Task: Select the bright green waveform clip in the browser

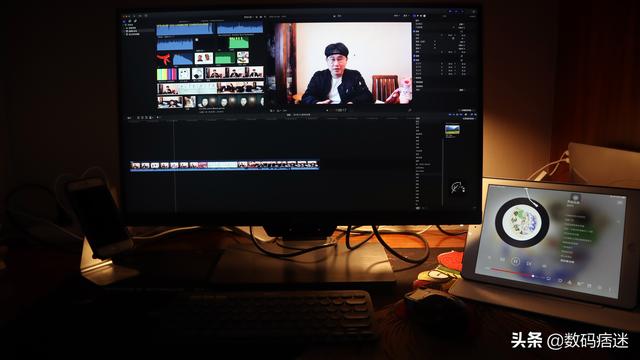Action: coord(239,42)
